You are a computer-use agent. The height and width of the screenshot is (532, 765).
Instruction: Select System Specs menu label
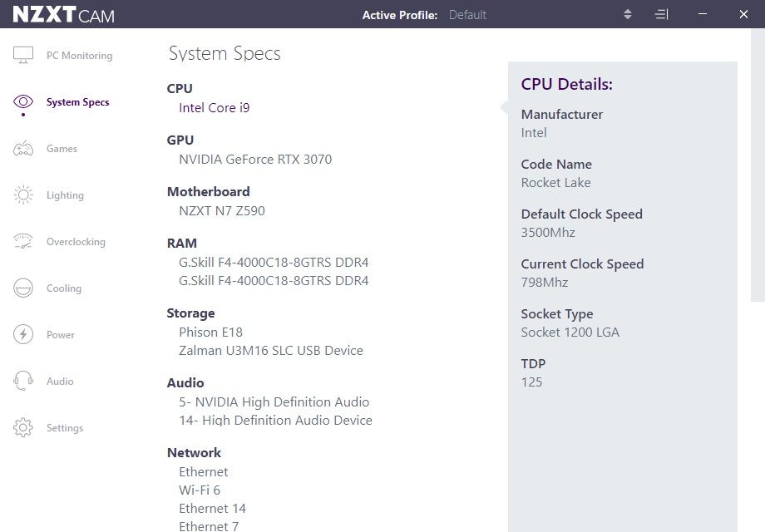[x=77, y=102]
